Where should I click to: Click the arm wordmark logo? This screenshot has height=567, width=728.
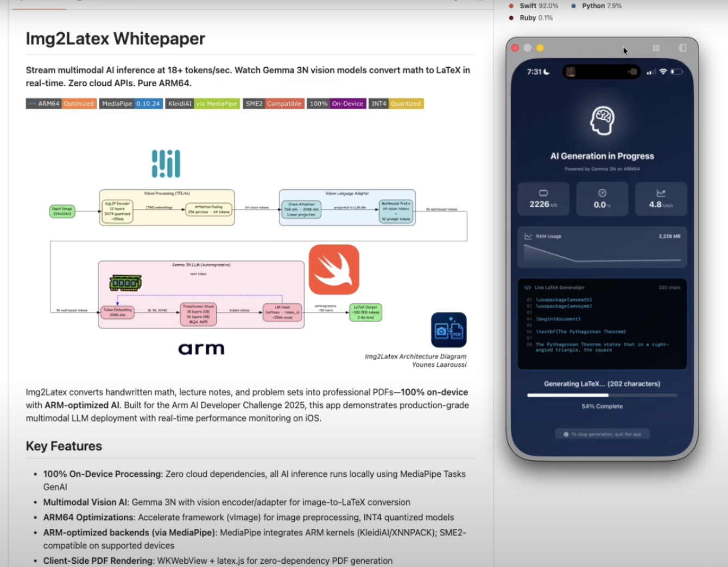point(201,348)
